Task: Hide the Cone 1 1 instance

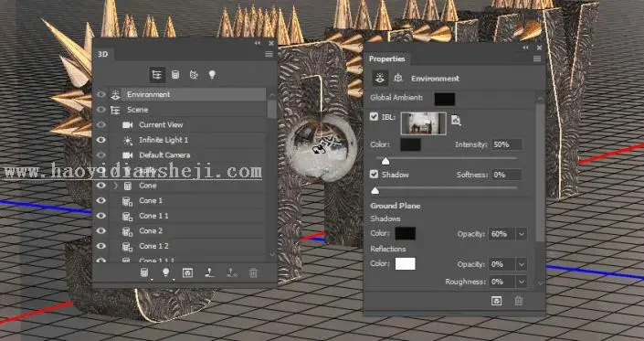Action: [100, 216]
